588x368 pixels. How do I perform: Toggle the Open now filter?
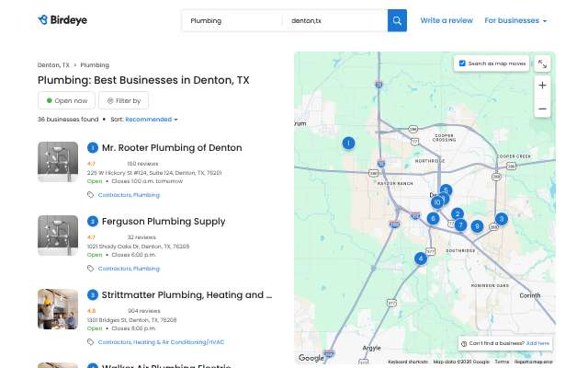67,100
